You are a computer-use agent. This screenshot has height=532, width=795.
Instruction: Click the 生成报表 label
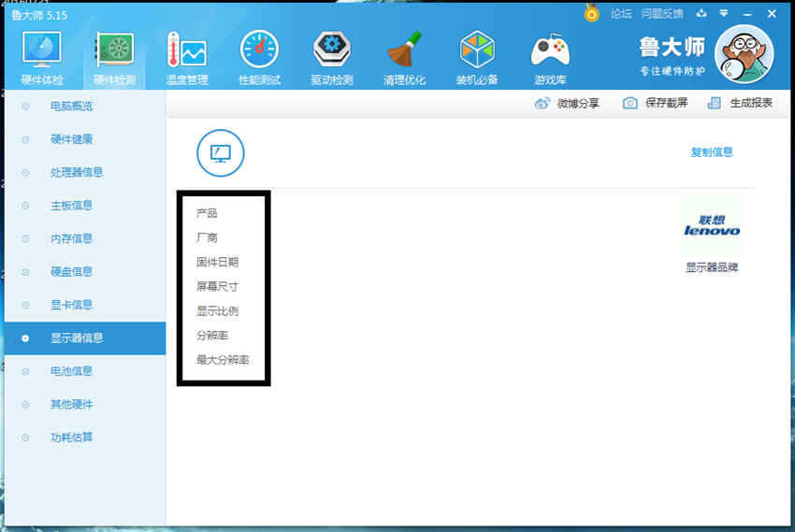(x=751, y=103)
